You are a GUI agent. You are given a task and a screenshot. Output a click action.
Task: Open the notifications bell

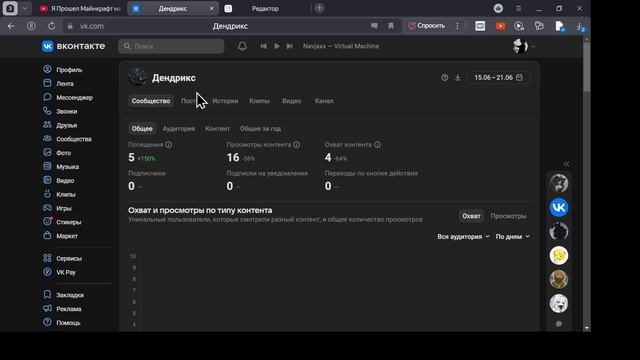tap(242, 46)
